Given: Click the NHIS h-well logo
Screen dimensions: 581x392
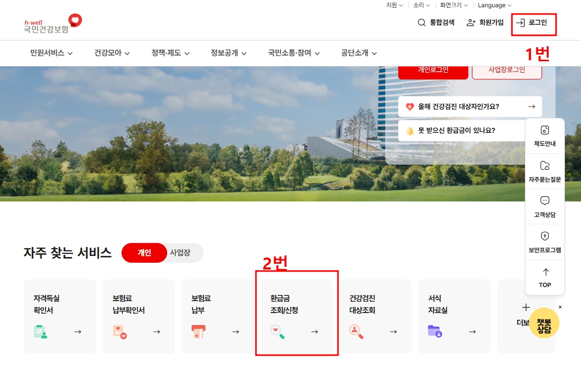Looking at the screenshot, I should pos(52,24).
